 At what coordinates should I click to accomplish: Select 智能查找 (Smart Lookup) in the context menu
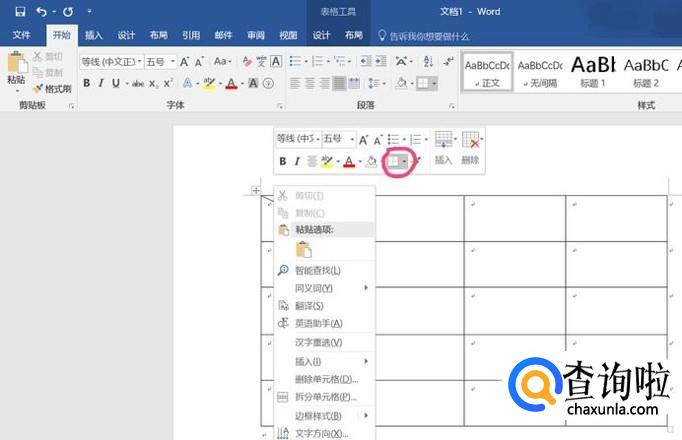318,270
